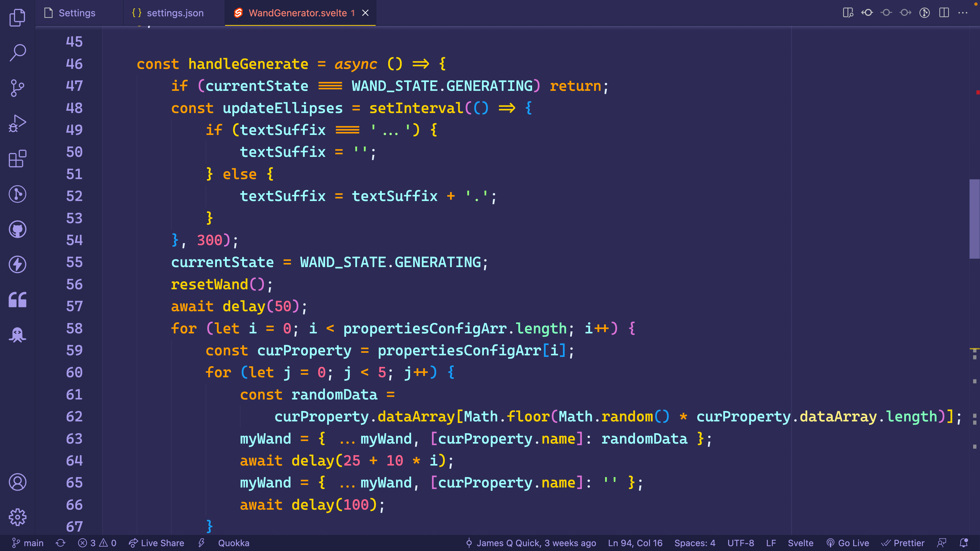The width and height of the screenshot is (980, 551).
Task: Click line number 46 gutter
Action: pyautogui.click(x=74, y=64)
